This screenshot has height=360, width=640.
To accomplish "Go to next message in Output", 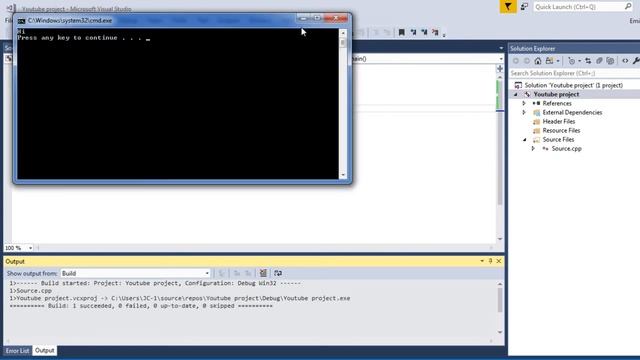I will (x=248, y=273).
